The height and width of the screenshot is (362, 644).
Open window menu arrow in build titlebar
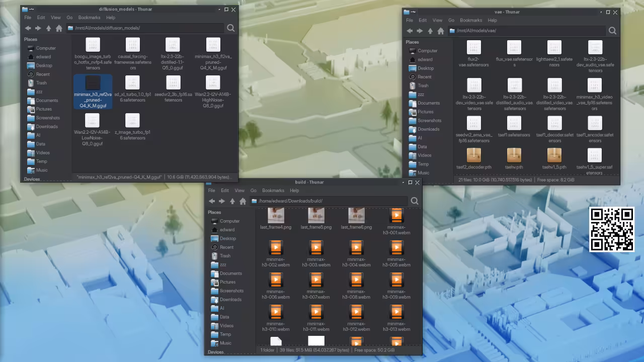pos(403,183)
